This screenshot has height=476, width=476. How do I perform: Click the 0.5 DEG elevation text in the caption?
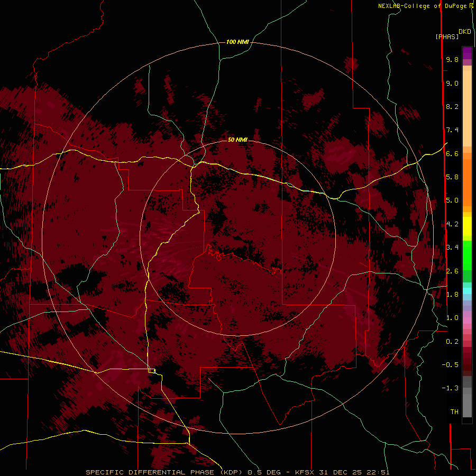(x=264, y=472)
